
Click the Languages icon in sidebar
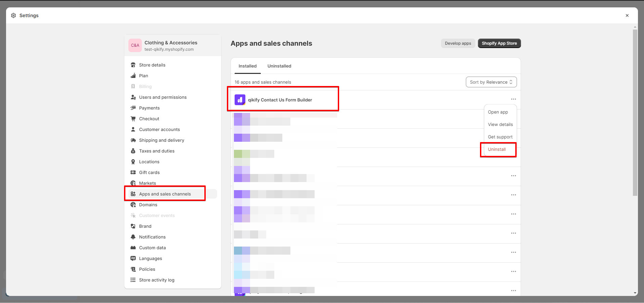[133, 258]
